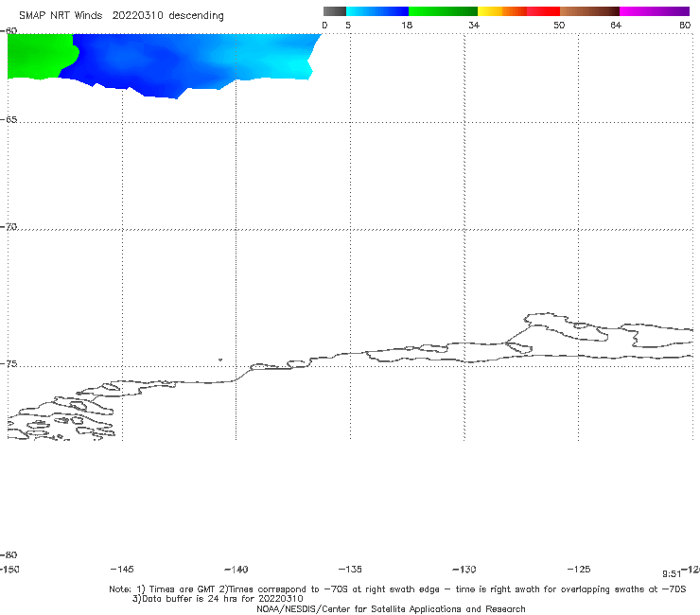
Task: Click the longitude label -125
Action: (x=579, y=570)
